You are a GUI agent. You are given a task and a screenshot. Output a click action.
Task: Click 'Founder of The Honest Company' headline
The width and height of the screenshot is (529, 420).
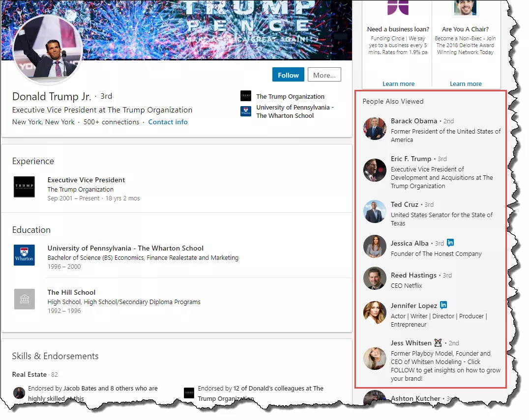click(x=436, y=253)
